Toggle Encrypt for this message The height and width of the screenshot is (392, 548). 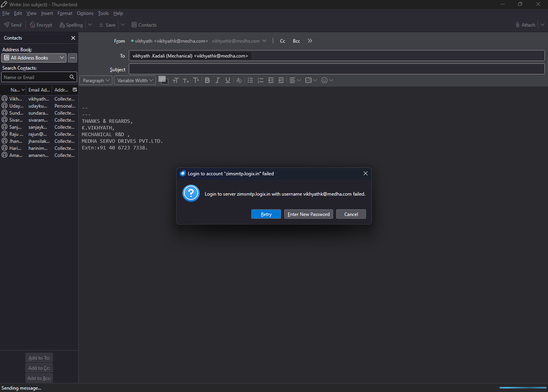coord(41,25)
